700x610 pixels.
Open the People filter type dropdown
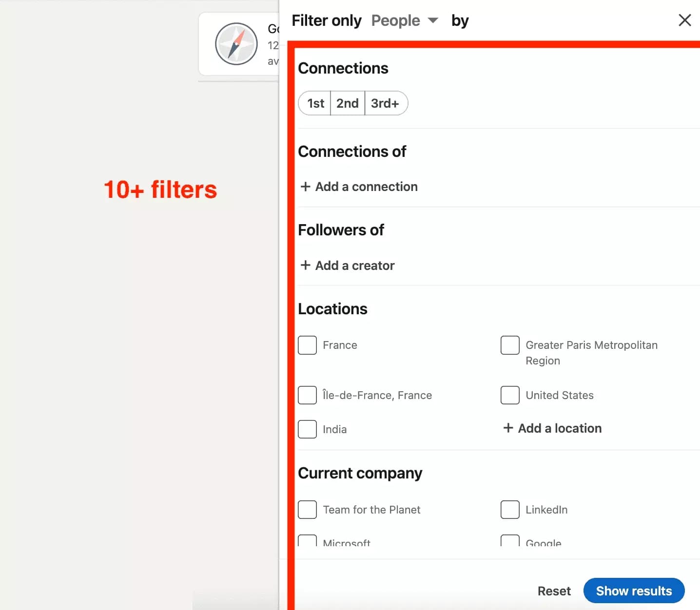click(405, 20)
